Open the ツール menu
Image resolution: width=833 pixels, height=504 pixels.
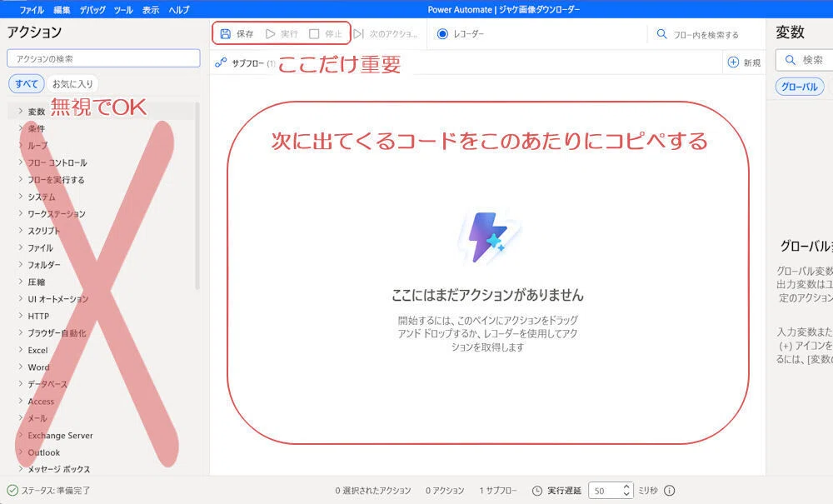tap(123, 9)
